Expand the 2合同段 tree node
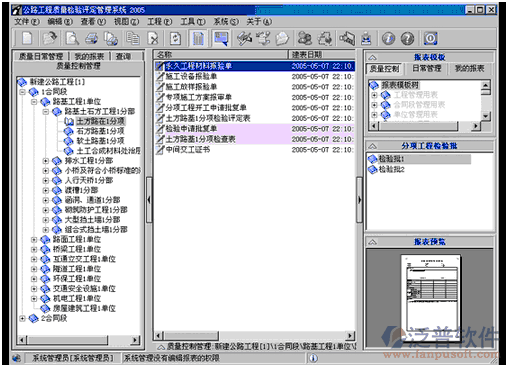Image resolution: width=511 pixels, height=370 pixels. pos(23,318)
